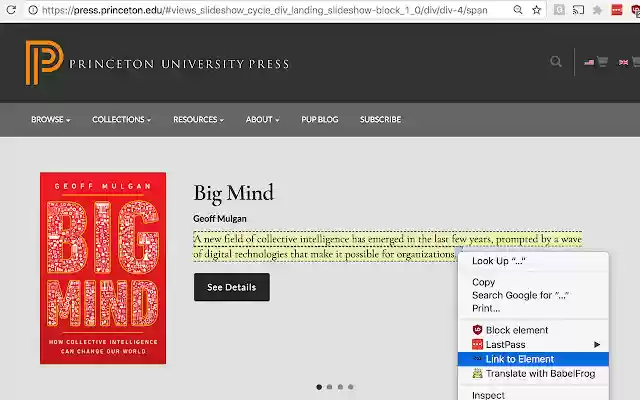Expand the LastPass submenu arrow
Image resolution: width=640 pixels, height=400 pixels.
point(597,345)
